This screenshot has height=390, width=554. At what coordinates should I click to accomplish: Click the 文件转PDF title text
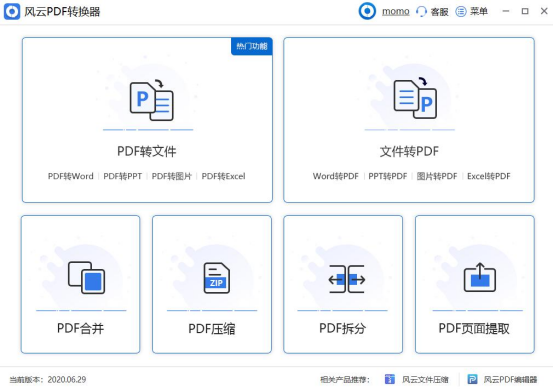(409, 152)
